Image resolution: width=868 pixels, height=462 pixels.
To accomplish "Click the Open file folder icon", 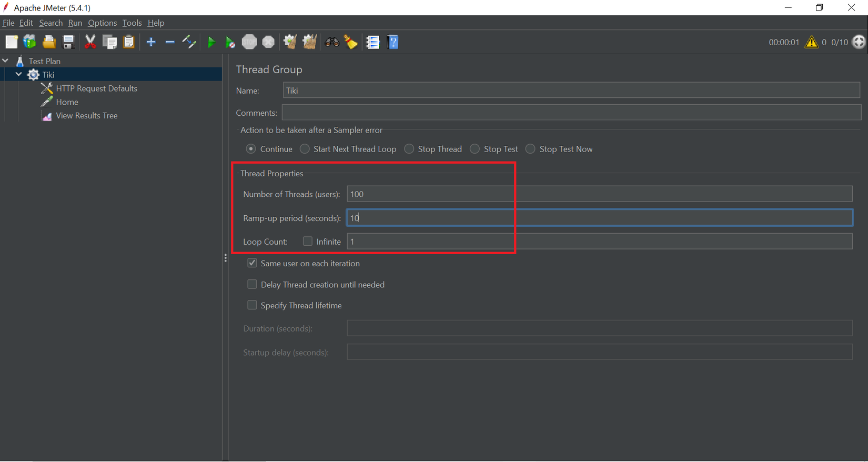I will 49,42.
